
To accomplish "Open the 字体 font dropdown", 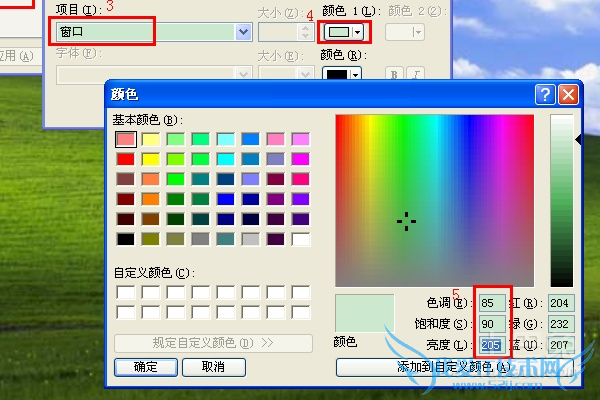I will 154,73.
